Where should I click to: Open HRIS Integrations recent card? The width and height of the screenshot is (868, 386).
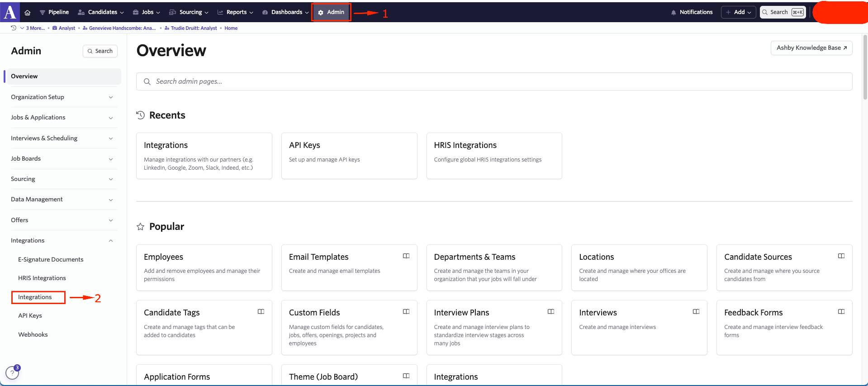[494, 156]
